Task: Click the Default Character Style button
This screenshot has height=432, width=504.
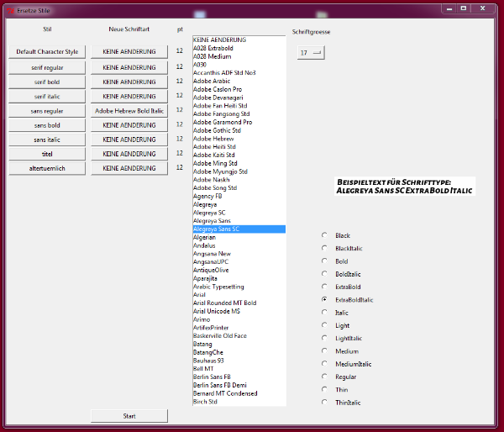Action: coord(48,52)
